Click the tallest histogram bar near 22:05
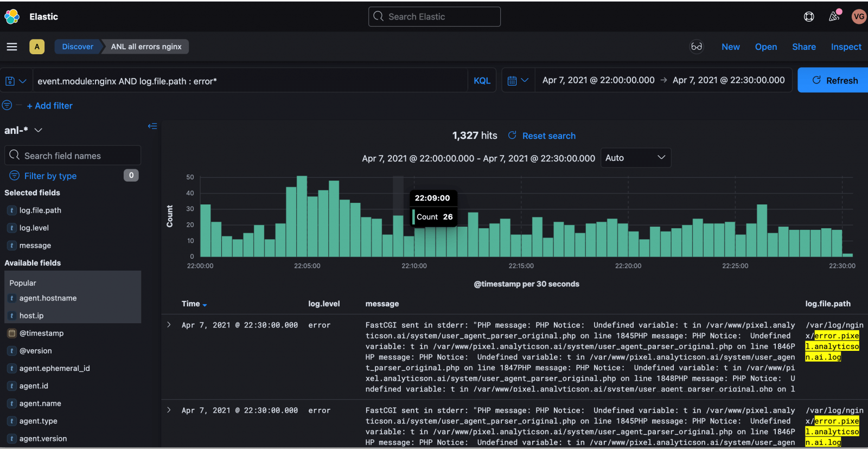 (x=302, y=216)
